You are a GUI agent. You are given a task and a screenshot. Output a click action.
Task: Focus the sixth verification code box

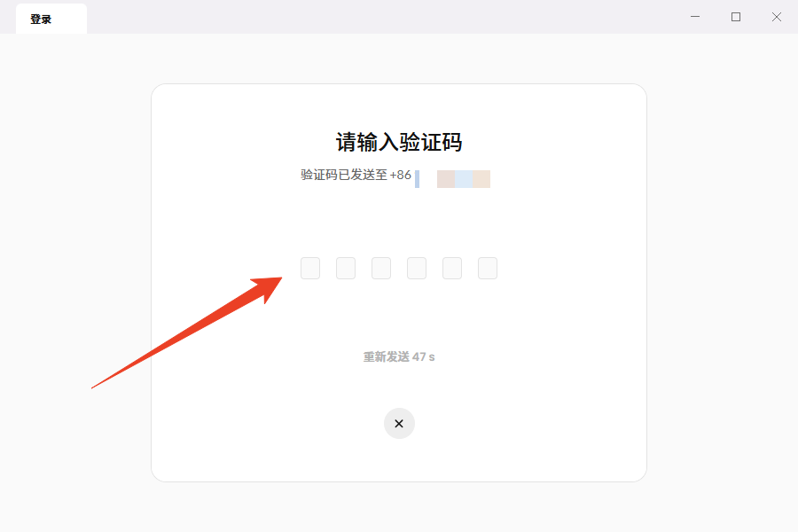[488, 269]
